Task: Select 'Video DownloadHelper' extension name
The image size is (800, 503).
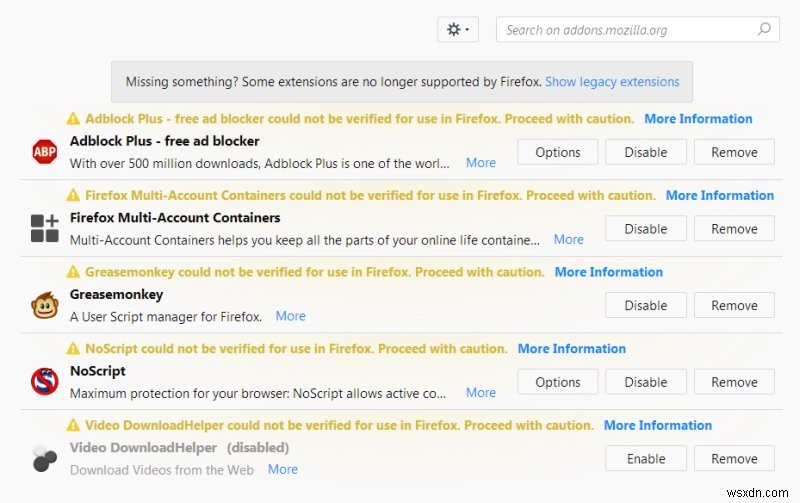Action: (143, 447)
